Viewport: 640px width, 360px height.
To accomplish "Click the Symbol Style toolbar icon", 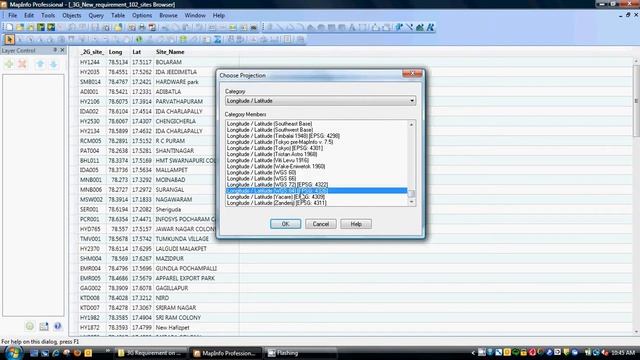I will pyautogui.click(x=399, y=27).
